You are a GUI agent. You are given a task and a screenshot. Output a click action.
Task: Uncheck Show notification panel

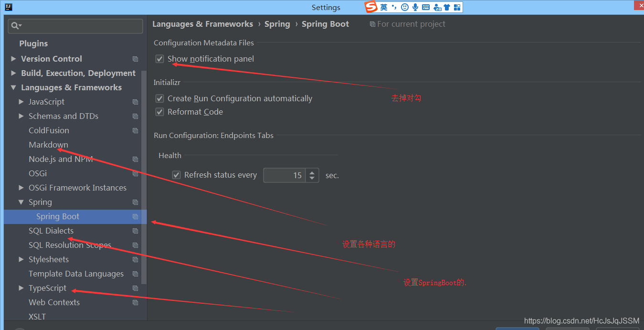pos(160,59)
